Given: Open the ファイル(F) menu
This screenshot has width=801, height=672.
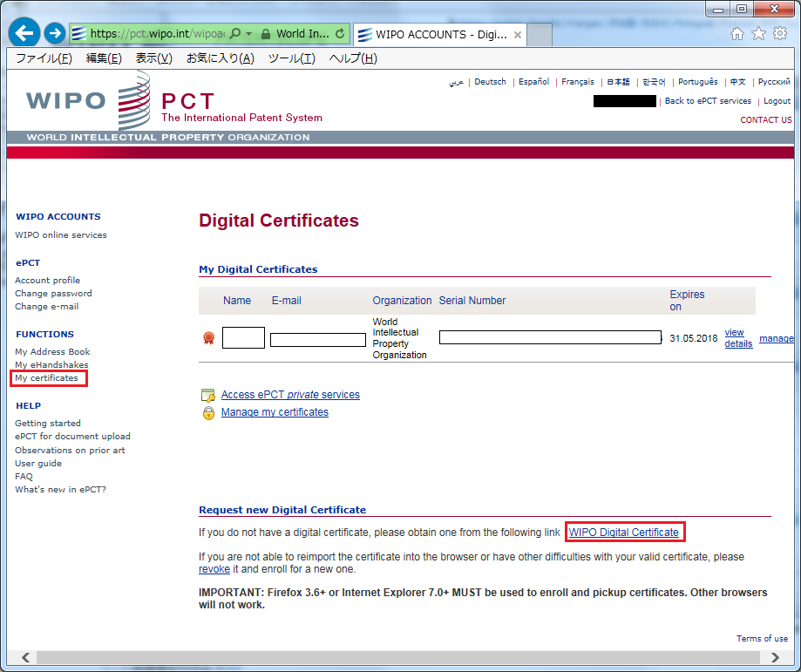Looking at the screenshot, I should point(44,58).
